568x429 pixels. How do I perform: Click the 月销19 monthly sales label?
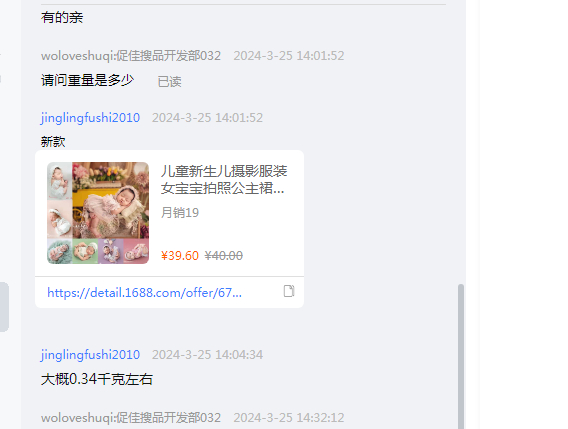[180, 213]
